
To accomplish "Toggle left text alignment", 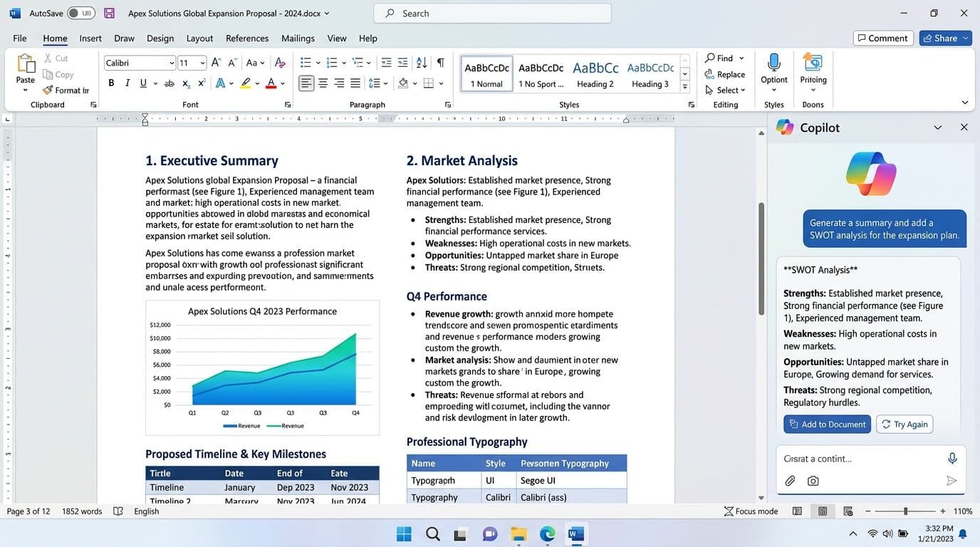I will [x=306, y=83].
